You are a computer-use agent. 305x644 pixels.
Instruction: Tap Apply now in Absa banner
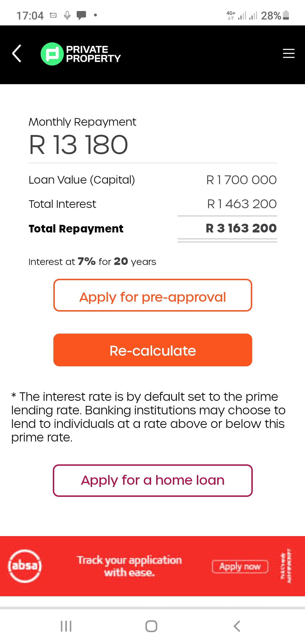[240, 566]
